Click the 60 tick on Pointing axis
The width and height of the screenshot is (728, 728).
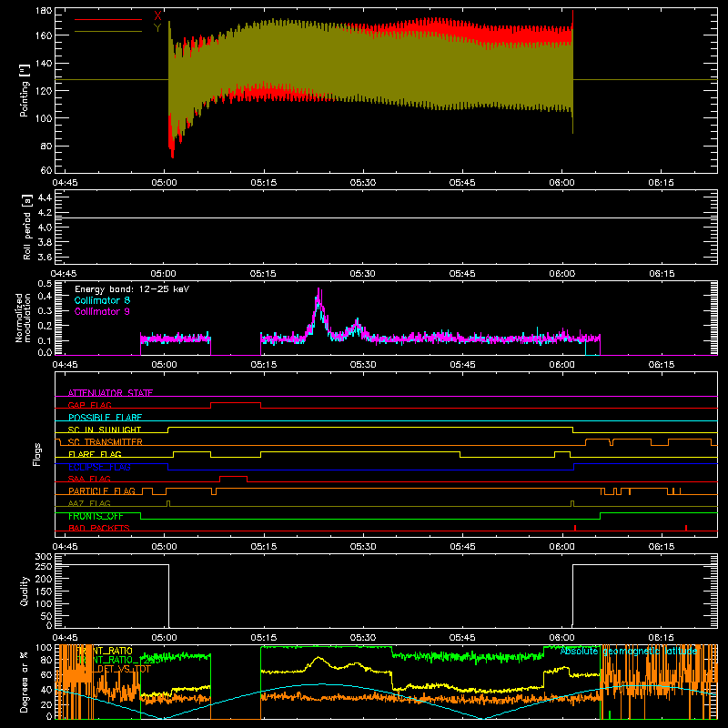46,170
